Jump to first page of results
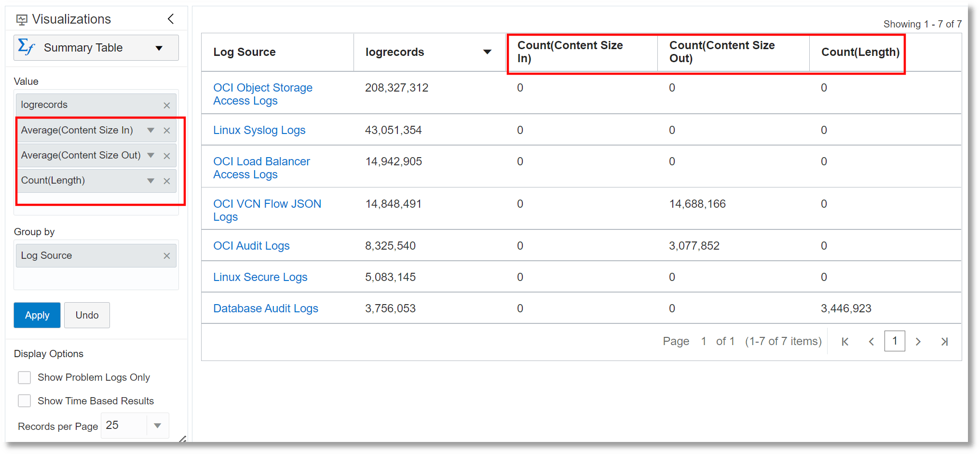 (845, 341)
